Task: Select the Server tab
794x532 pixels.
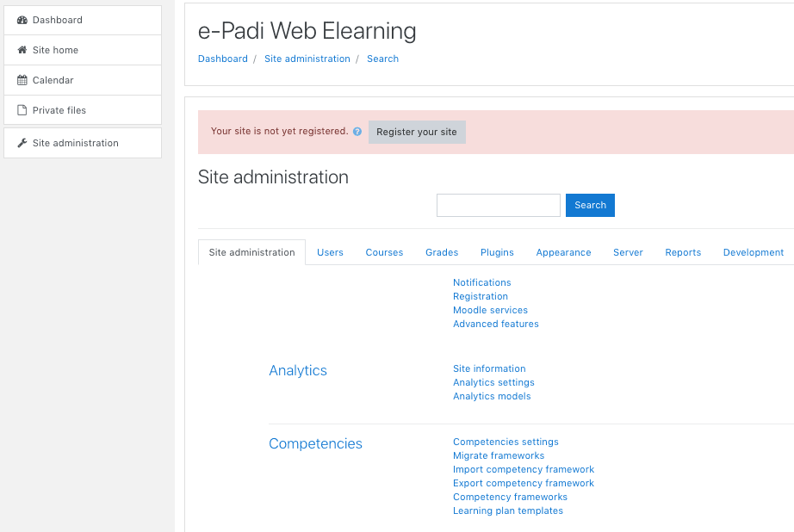Action: coord(628,252)
